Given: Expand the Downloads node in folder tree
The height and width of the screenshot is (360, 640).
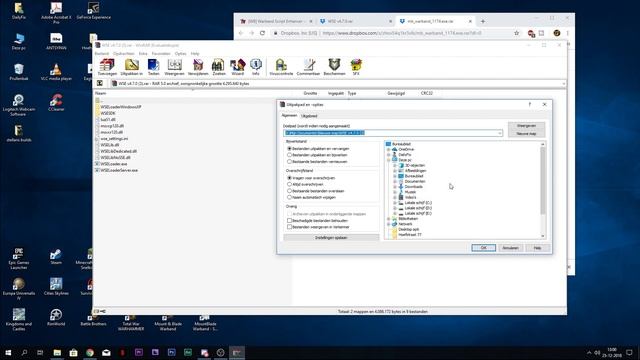Looking at the screenshot, I should click(x=395, y=187).
